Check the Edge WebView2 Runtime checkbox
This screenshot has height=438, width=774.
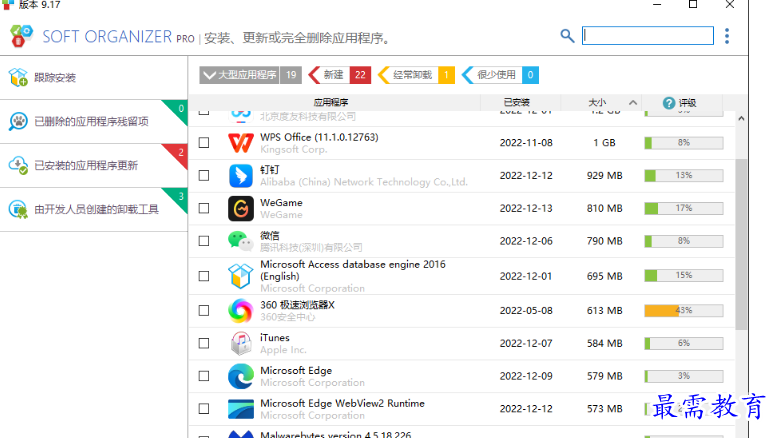click(x=204, y=409)
